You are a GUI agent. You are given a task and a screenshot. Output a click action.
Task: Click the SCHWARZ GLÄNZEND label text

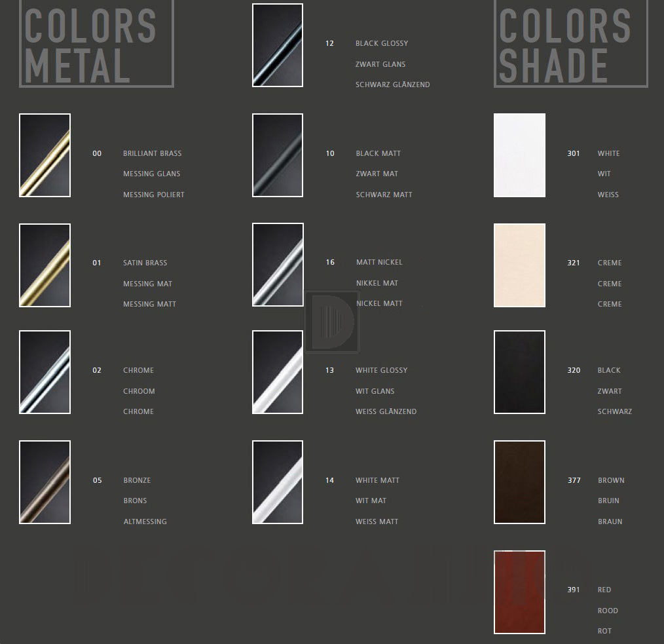(x=392, y=85)
